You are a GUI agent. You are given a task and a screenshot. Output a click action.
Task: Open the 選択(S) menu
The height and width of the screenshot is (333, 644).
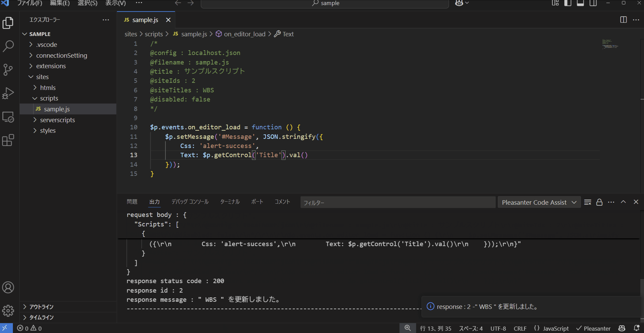point(87,3)
